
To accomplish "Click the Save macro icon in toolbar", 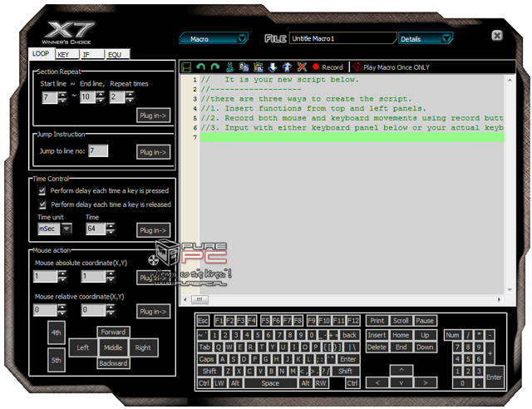I will coord(187,67).
